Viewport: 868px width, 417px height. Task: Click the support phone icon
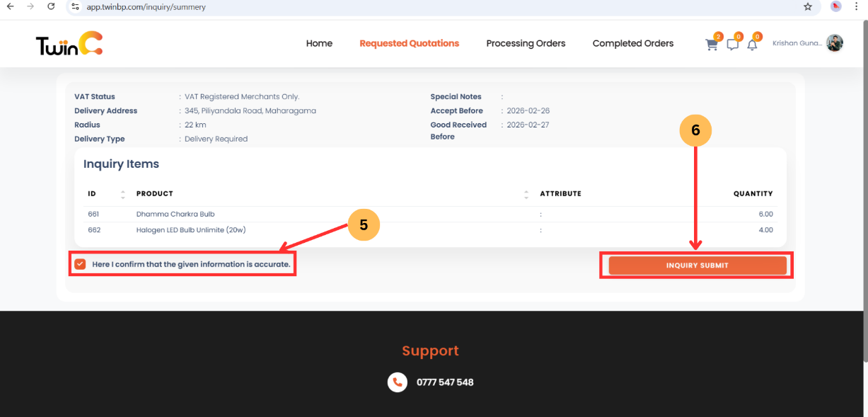pos(397,382)
